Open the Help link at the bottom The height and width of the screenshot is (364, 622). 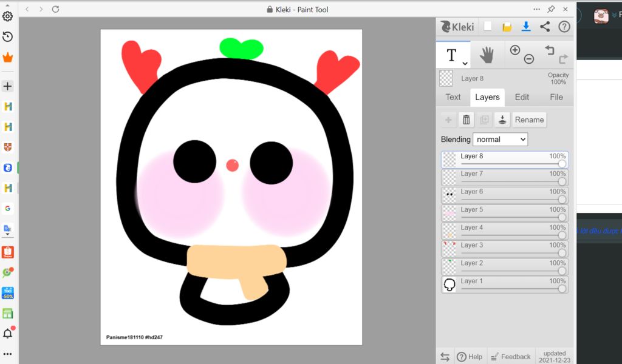(470, 357)
